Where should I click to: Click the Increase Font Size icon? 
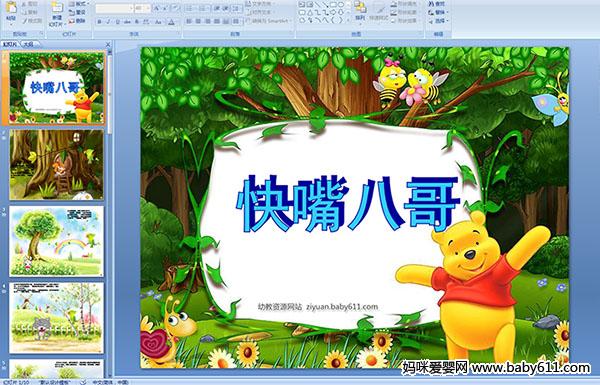click(x=157, y=8)
